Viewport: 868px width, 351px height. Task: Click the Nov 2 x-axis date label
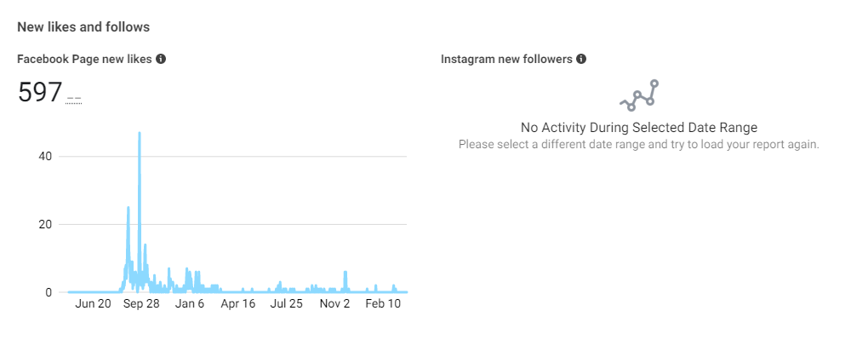(x=334, y=304)
